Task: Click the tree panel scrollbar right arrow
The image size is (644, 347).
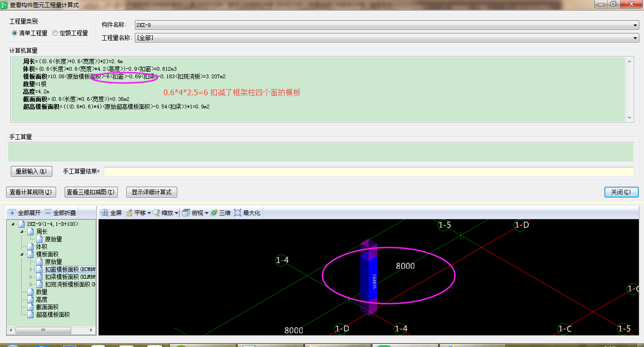Action: click(91, 330)
